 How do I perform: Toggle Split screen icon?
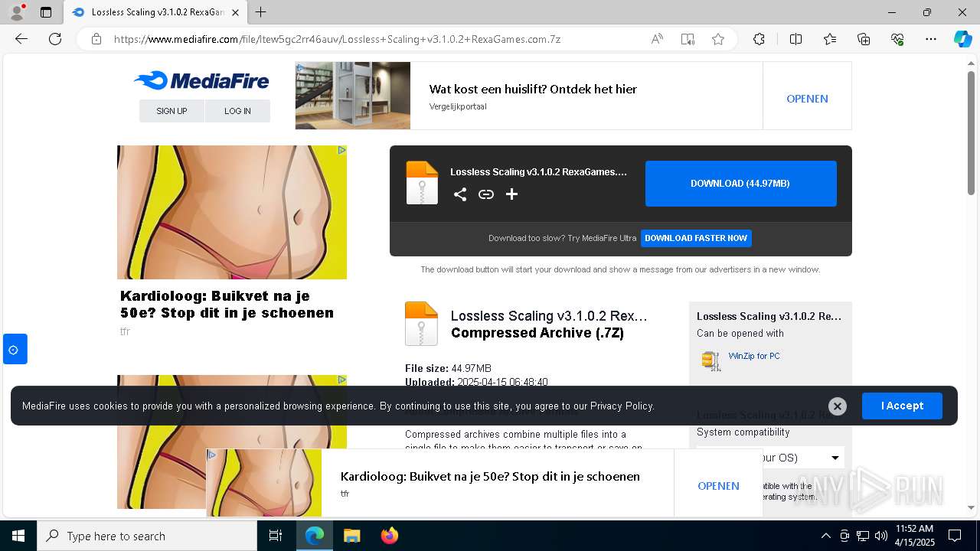(795, 39)
